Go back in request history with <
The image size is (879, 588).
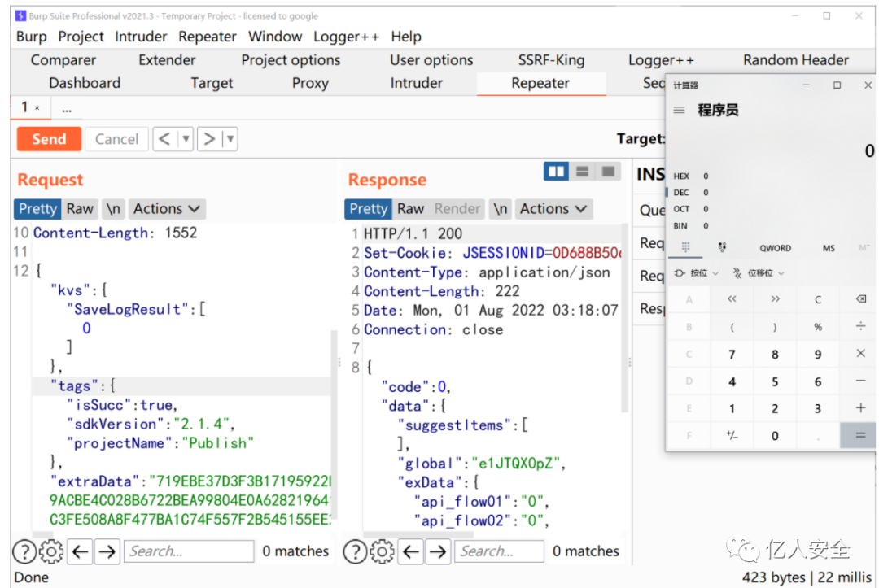(x=164, y=138)
